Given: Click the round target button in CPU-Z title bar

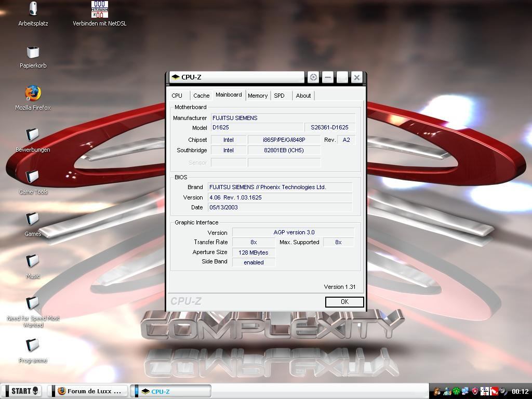Looking at the screenshot, I should [x=313, y=77].
